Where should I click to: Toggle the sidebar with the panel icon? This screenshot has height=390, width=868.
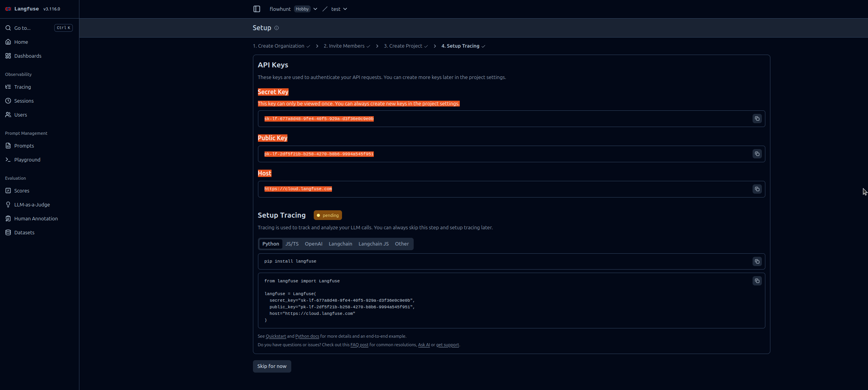[256, 9]
